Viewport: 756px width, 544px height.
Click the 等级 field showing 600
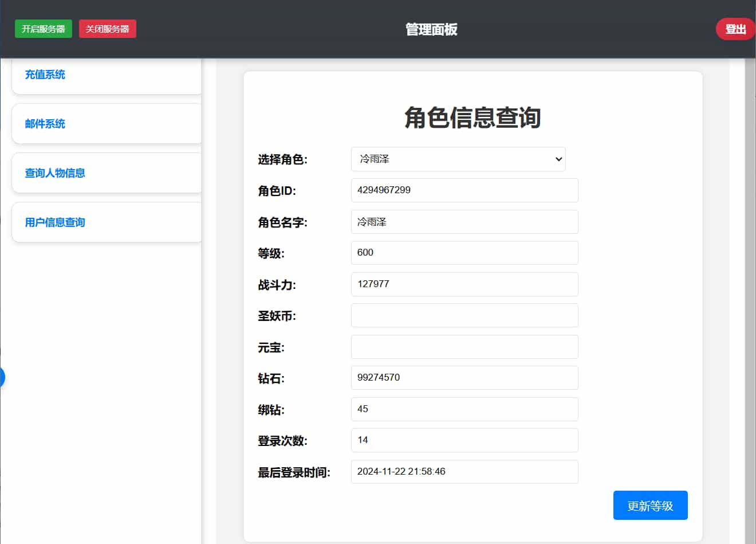464,252
